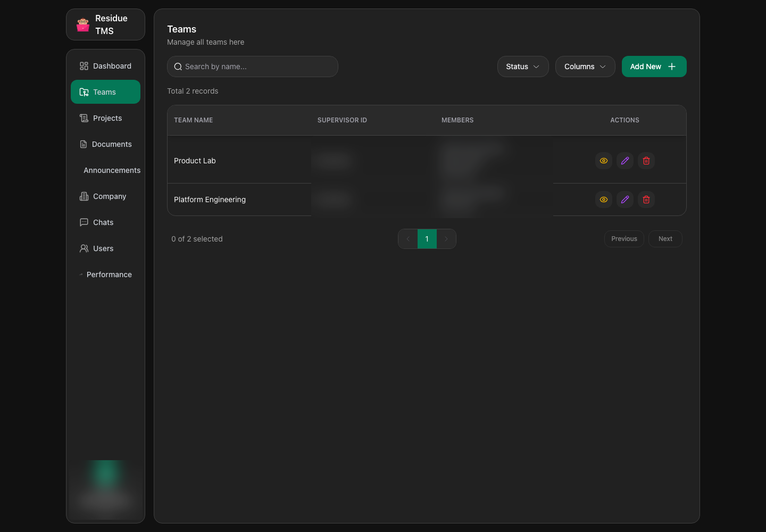Click the Team Name column header
This screenshot has height=532, width=766.
194,120
